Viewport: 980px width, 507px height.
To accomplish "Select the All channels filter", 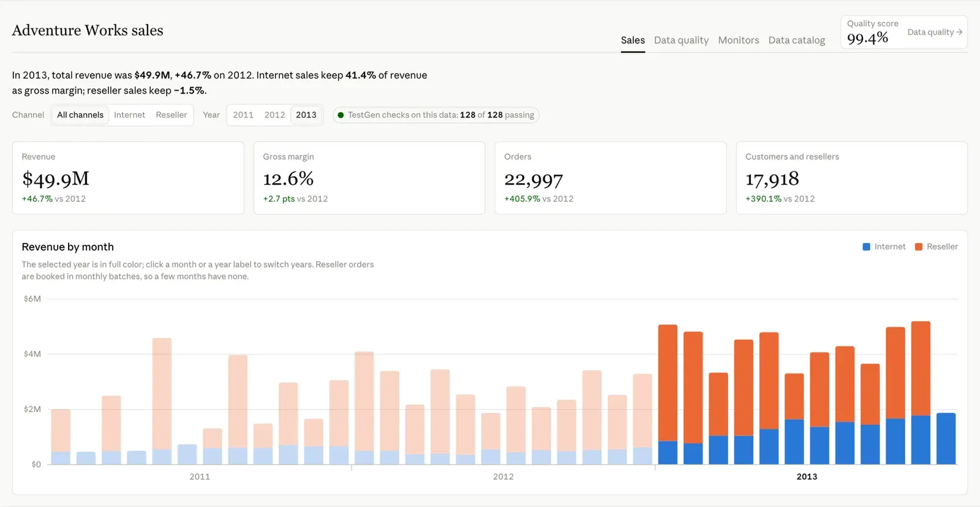I will point(80,115).
